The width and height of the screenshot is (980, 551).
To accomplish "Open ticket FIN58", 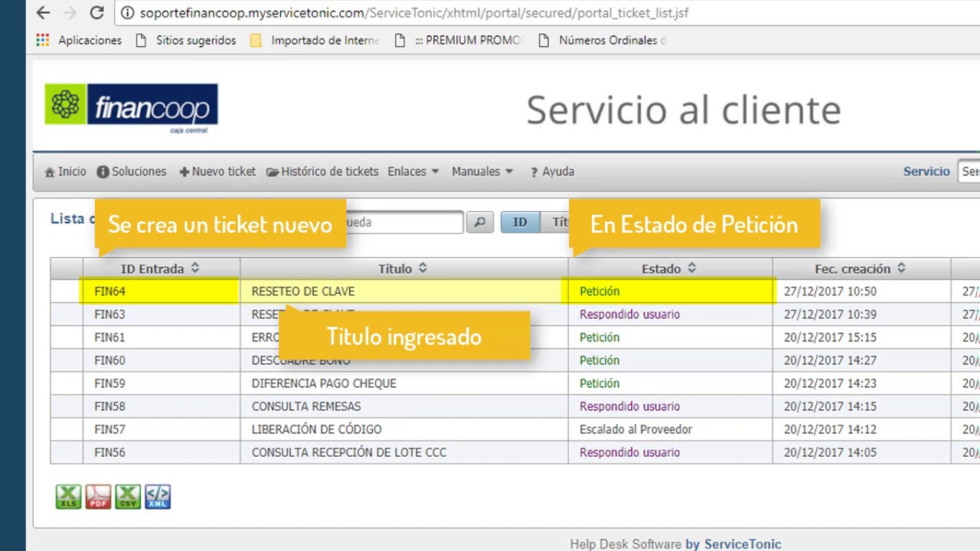I will [109, 406].
